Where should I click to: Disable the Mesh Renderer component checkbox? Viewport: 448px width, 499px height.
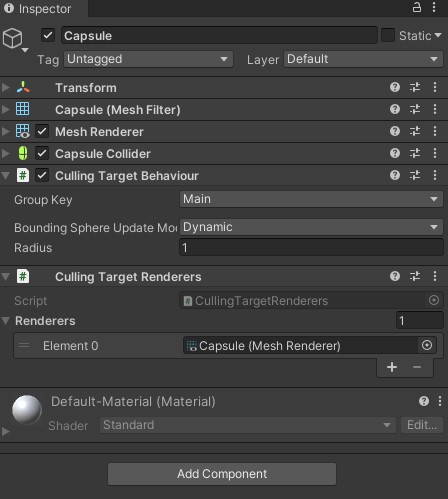tap(42, 131)
